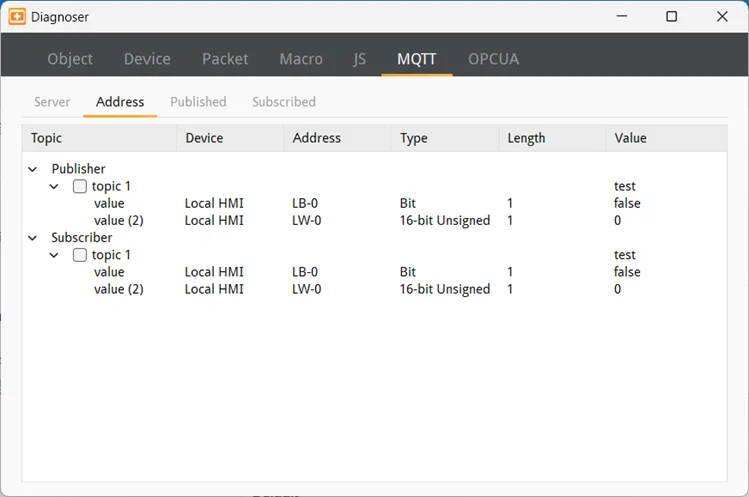Click 'LW-0' address in Publisher section

307,220
